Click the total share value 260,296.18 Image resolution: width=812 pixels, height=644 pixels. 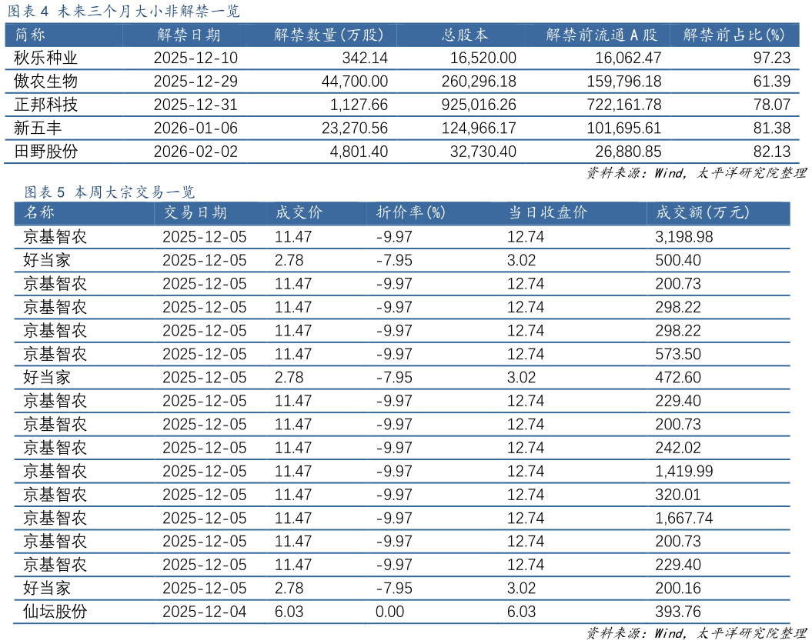pyautogui.click(x=479, y=82)
